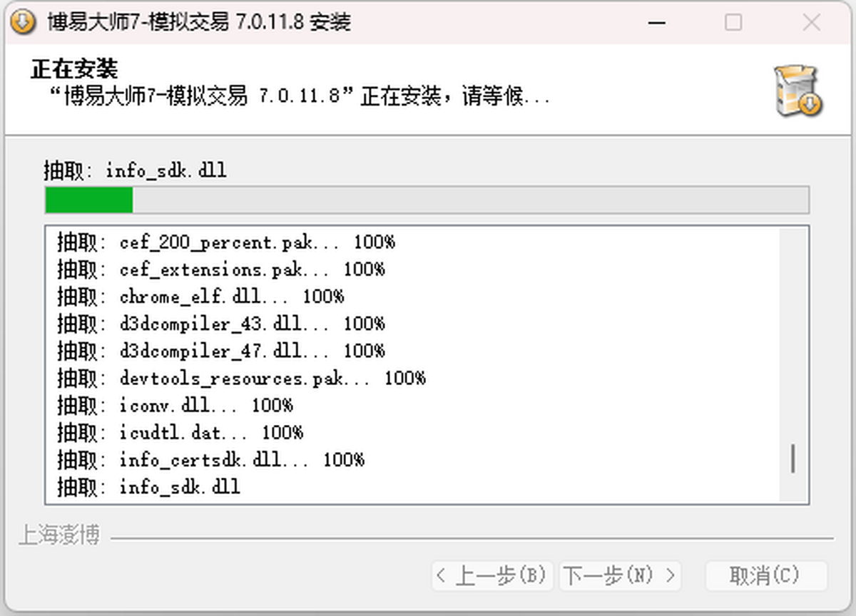Click the installer icon in the title bar
The image size is (856, 616).
pos(23,22)
